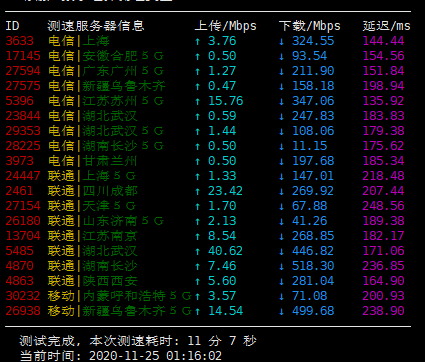425x362 pixels.
Task: Click the timestamp 2020-11-25 01:16:02
Action: pyautogui.click(x=155, y=356)
